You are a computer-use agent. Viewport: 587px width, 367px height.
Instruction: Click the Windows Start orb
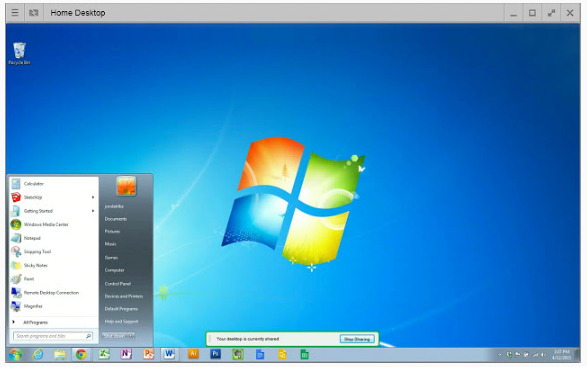15,354
